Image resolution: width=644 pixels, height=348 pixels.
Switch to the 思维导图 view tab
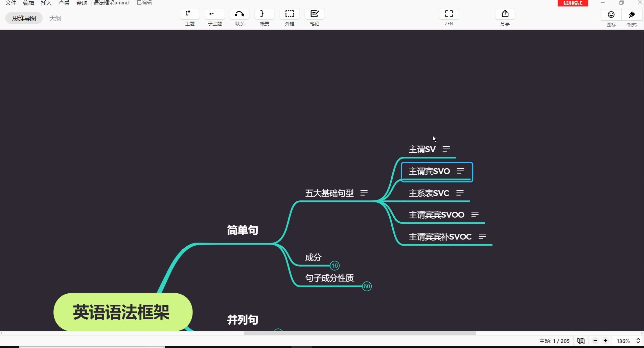tap(24, 18)
